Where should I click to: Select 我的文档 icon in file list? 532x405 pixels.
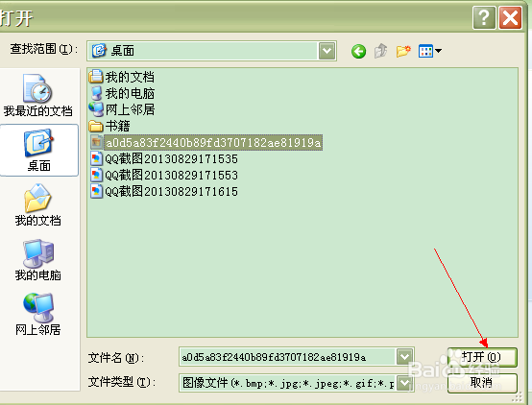96,77
